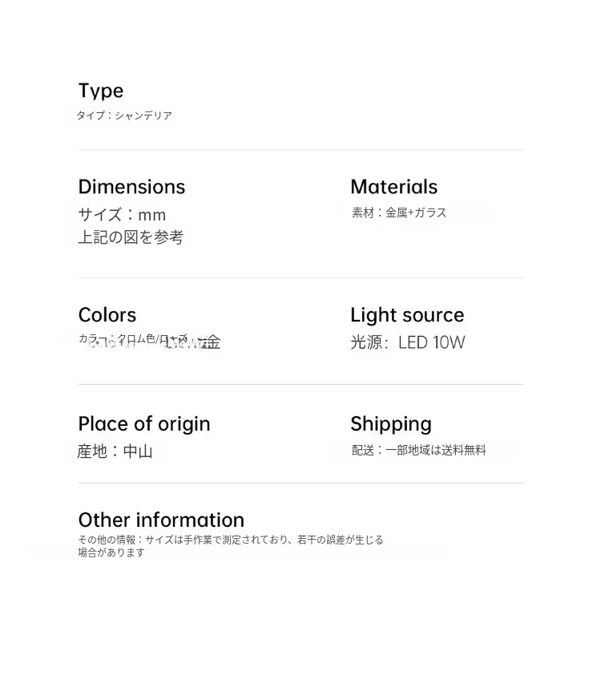Viewport: 601px width, 700px height.
Task: Select the サイズ：mm text
Action: click(x=122, y=215)
